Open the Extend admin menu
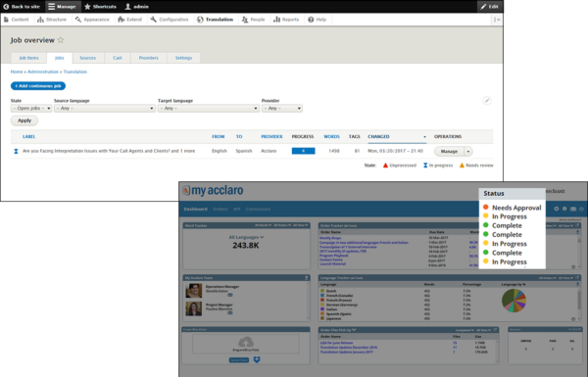This screenshot has height=377, width=588. (129, 20)
